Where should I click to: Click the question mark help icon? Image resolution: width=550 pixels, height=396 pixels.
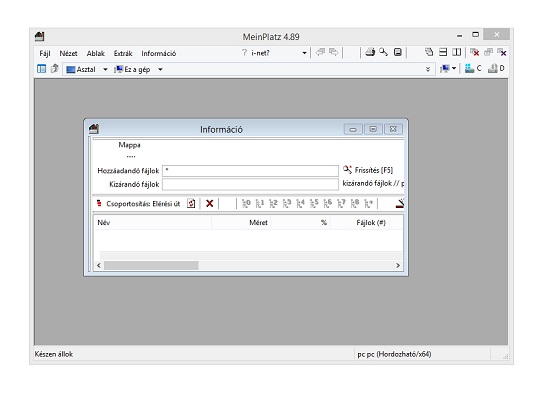pos(244,53)
